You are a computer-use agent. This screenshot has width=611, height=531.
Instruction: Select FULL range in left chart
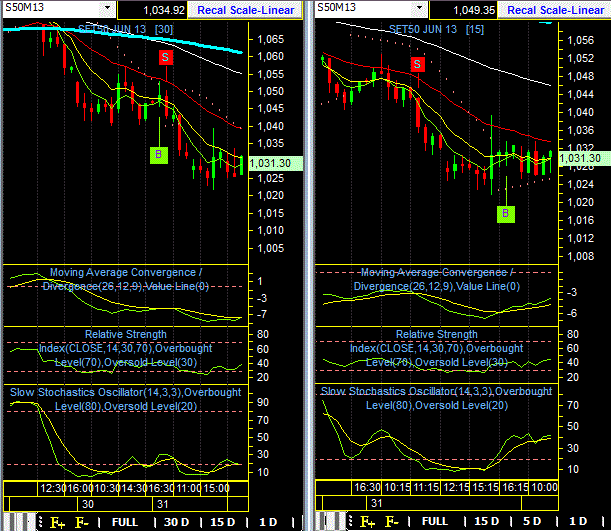pyautogui.click(x=125, y=522)
